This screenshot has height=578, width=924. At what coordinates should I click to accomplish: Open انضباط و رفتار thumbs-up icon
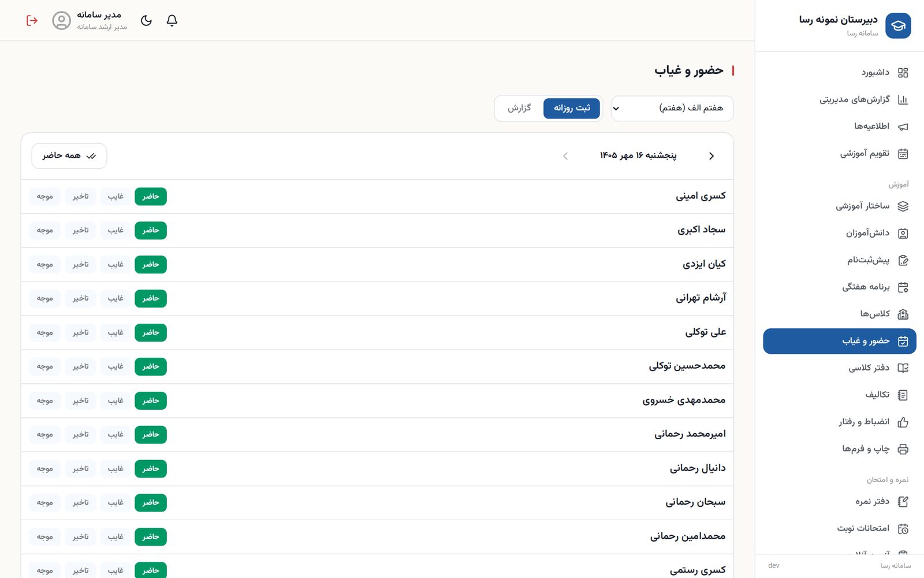pyautogui.click(x=903, y=422)
